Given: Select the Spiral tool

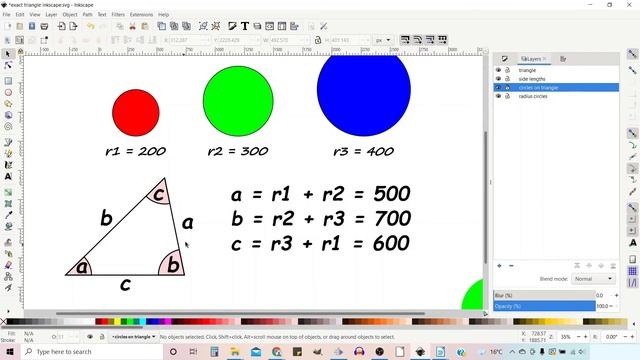Looking at the screenshot, I should click(x=8, y=127).
